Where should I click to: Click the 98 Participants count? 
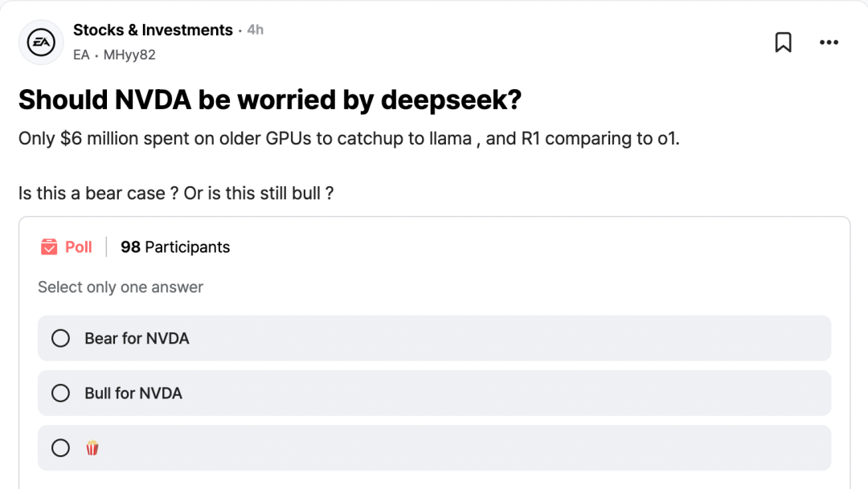tap(175, 247)
